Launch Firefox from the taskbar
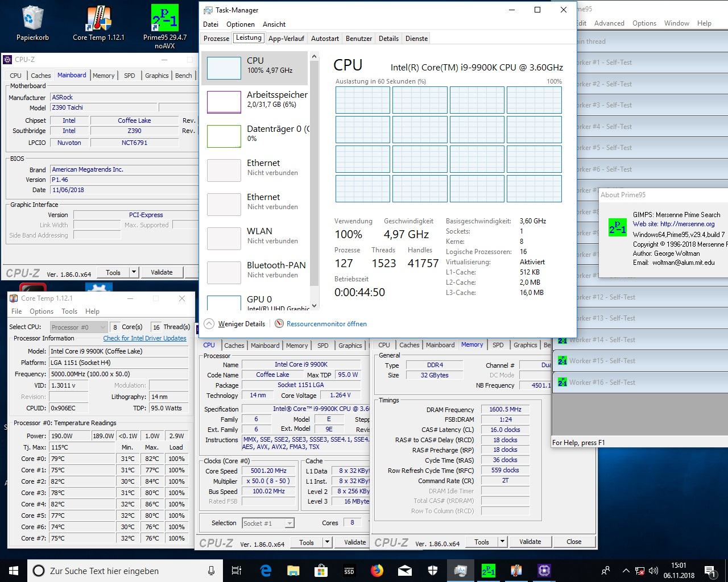728x582 pixels. coord(377,571)
